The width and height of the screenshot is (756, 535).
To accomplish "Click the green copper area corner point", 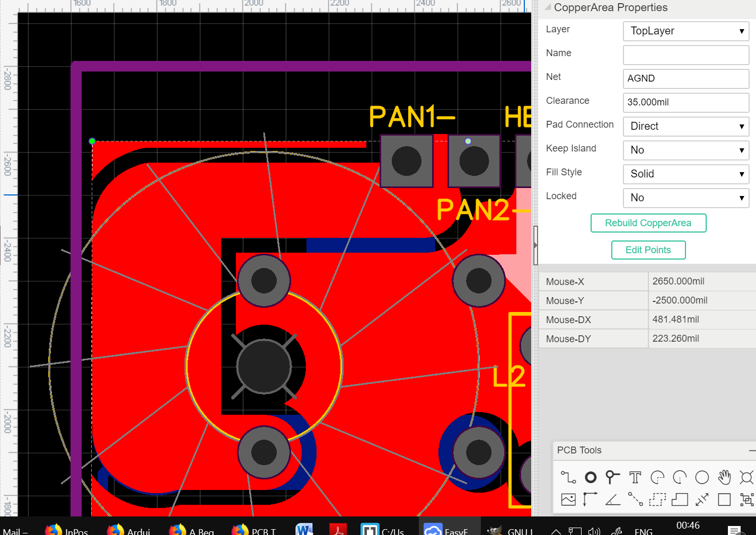I will point(92,141).
